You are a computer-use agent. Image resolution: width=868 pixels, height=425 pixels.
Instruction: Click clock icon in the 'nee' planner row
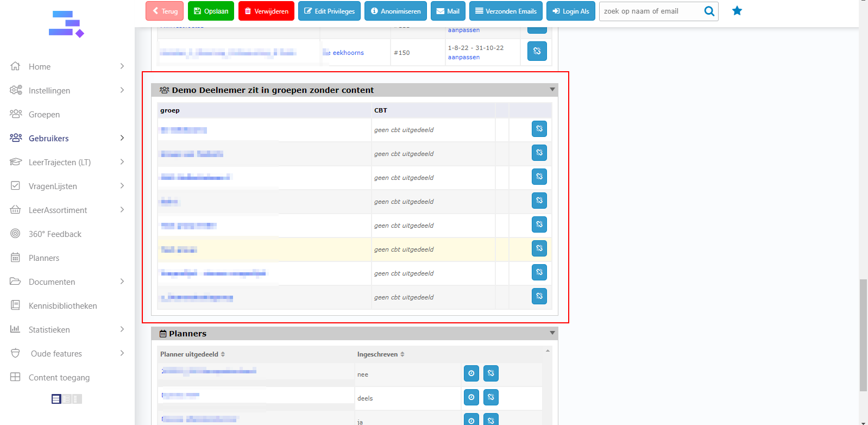pos(471,373)
